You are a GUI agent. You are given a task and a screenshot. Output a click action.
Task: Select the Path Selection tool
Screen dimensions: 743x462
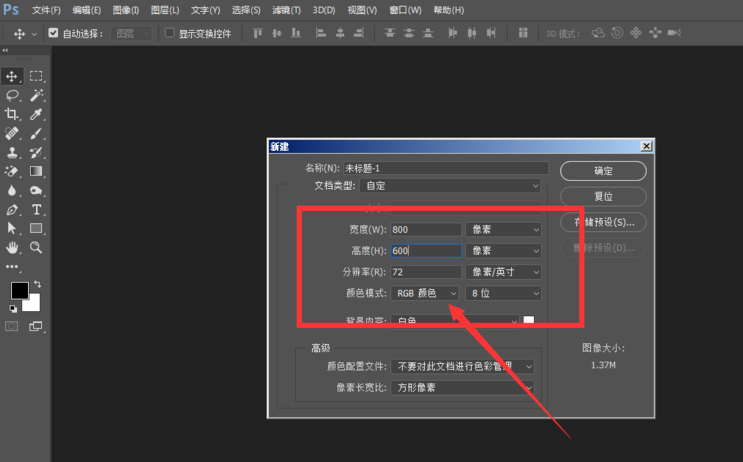12,228
